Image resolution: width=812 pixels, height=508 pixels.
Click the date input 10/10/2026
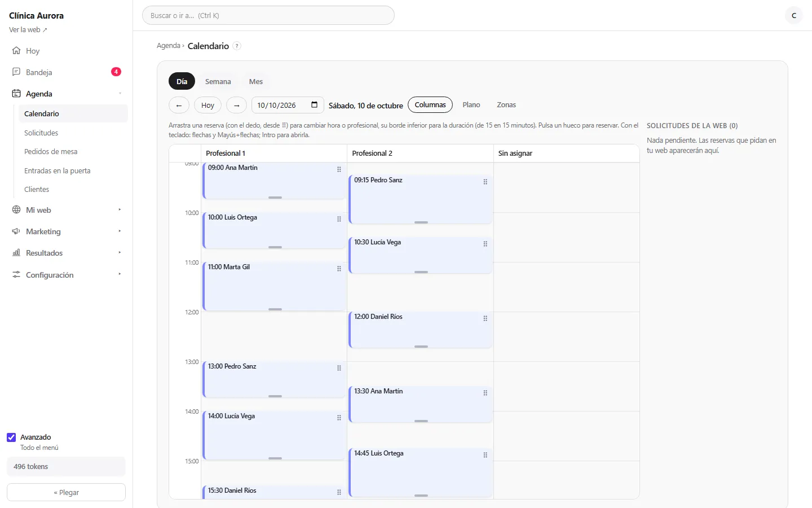coord(288,105)
